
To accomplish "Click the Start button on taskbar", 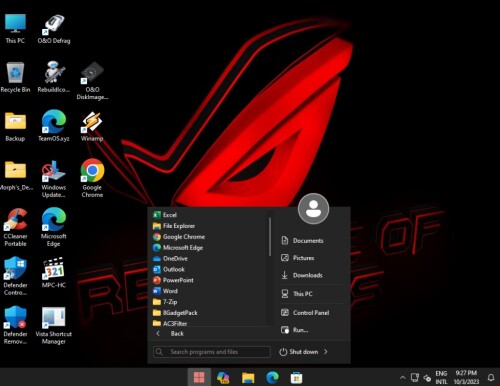I will click(199, 377).
